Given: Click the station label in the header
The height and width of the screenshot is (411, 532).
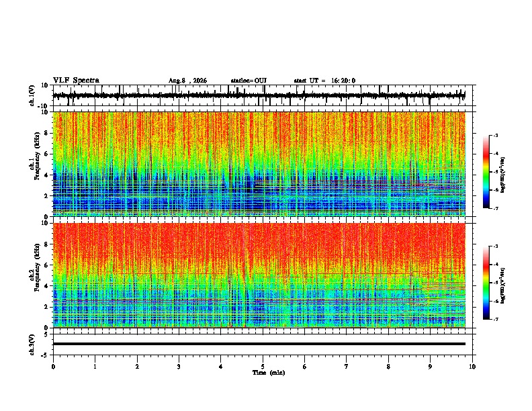Looking at the screenshot, I should [x=249, y=81].
